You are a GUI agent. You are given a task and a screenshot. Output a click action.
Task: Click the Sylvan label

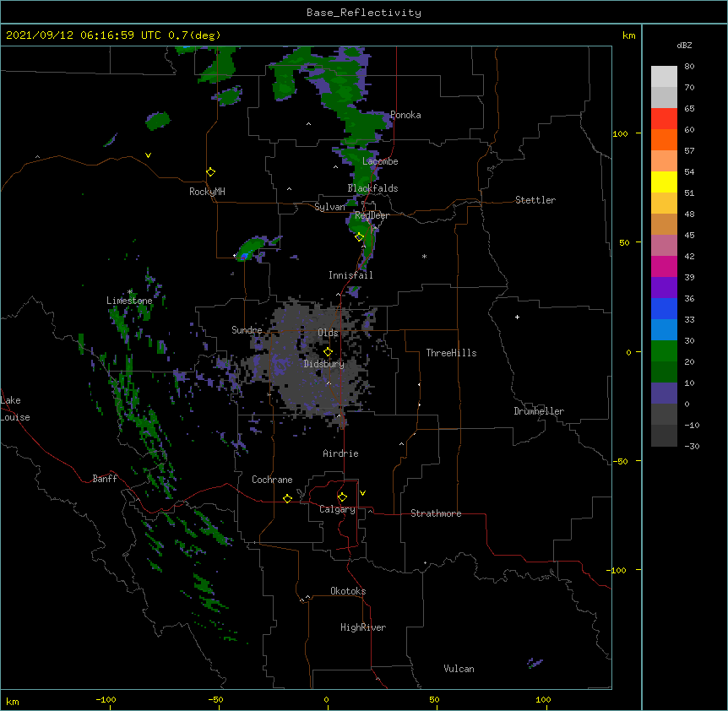tap(329, 207)
